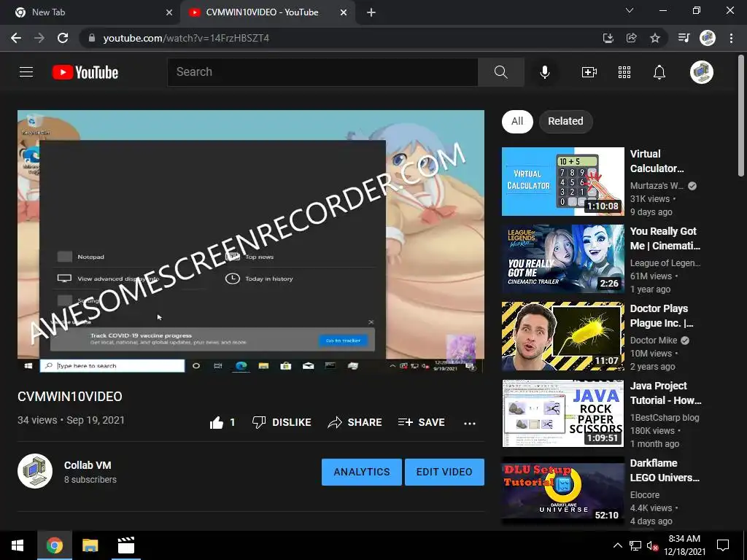Click the Virtual Calculator video title

click(657, 161)
